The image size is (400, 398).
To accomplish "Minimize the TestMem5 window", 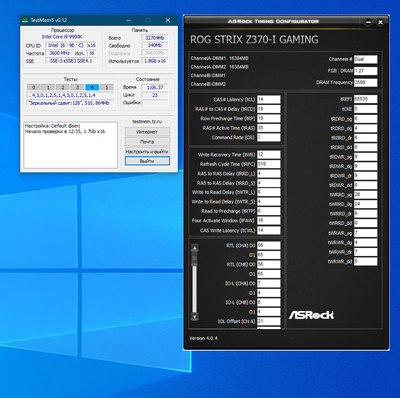I will (x=129, y=20).
